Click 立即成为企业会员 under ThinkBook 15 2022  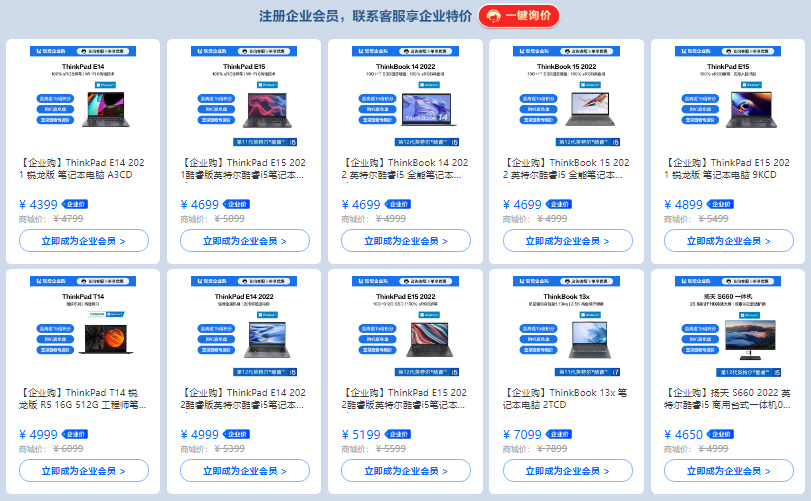pos(567,241)
